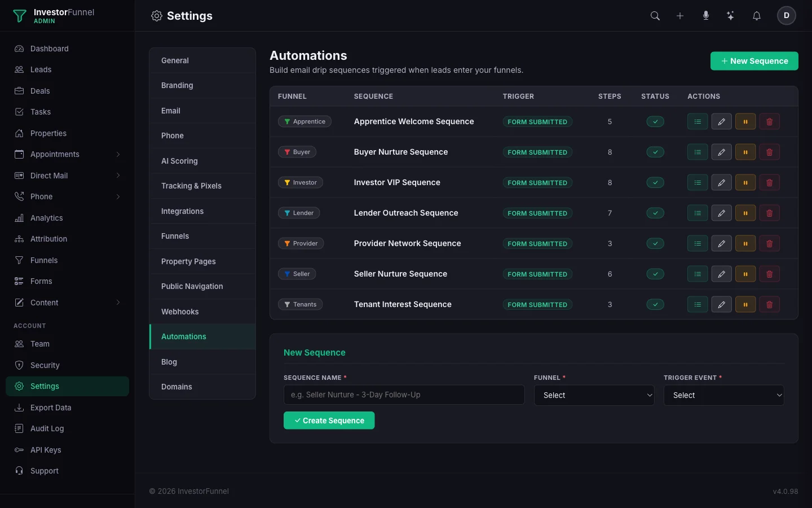This screenshot has width=812, height=508.
Task: View steps of Lender Outreach Sequence
Action: pos(698,213)
